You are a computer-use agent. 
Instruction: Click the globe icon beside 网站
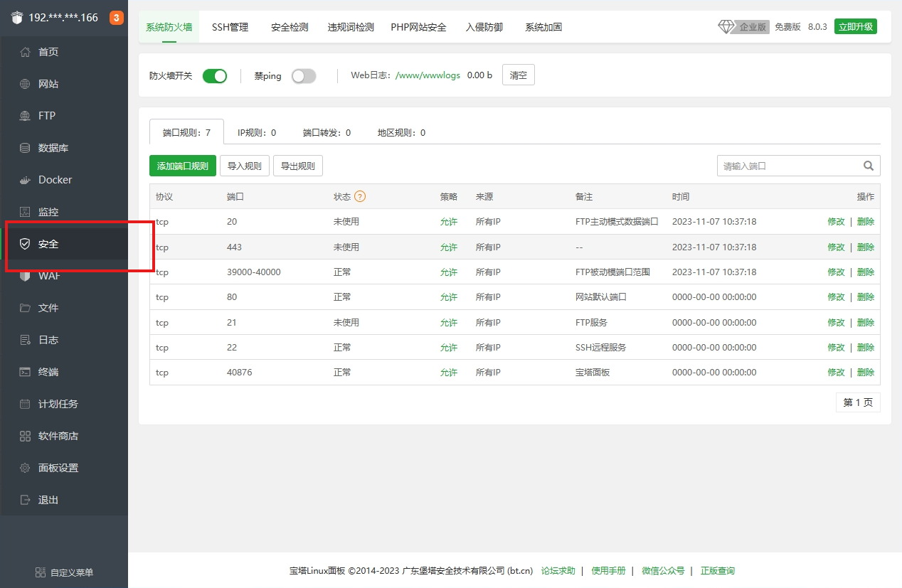(x=25, y=84)
